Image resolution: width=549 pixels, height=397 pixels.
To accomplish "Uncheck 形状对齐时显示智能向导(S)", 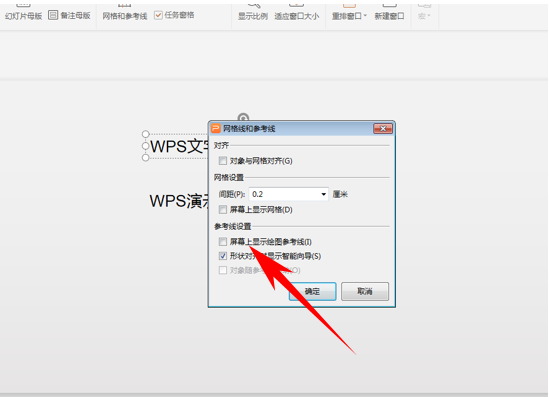I will 223,256.
